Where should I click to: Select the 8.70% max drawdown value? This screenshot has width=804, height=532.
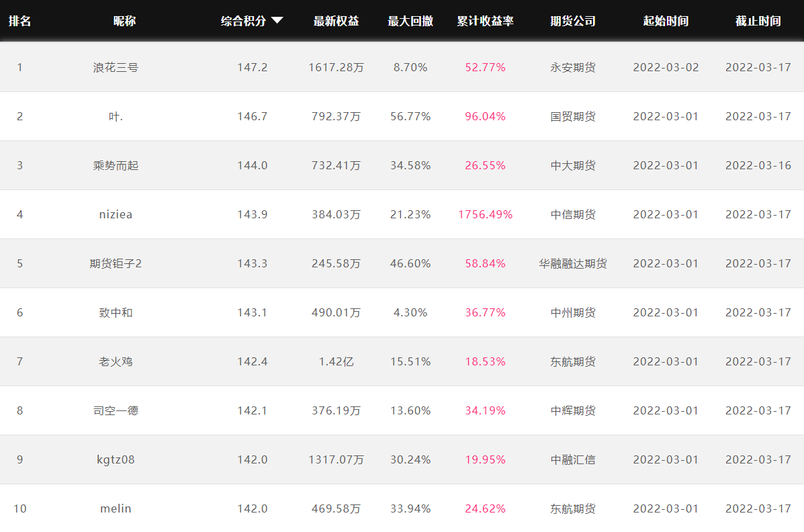click(x=410, y=67)
